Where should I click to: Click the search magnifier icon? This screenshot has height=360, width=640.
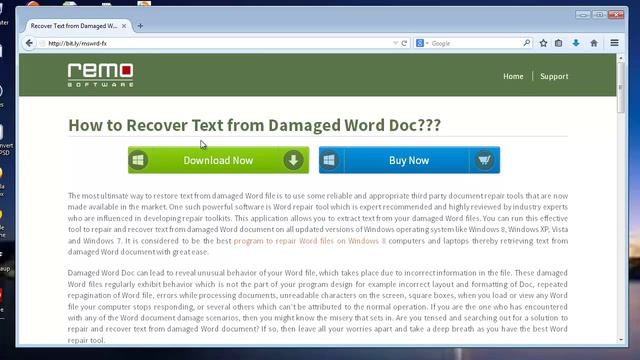coord(527,43)
